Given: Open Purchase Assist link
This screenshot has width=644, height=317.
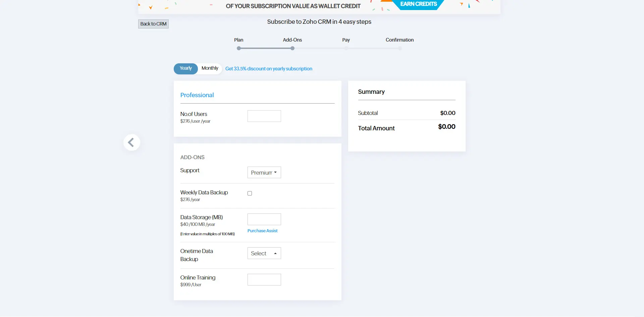Looking at the screenshot, I should pos(263,231).
